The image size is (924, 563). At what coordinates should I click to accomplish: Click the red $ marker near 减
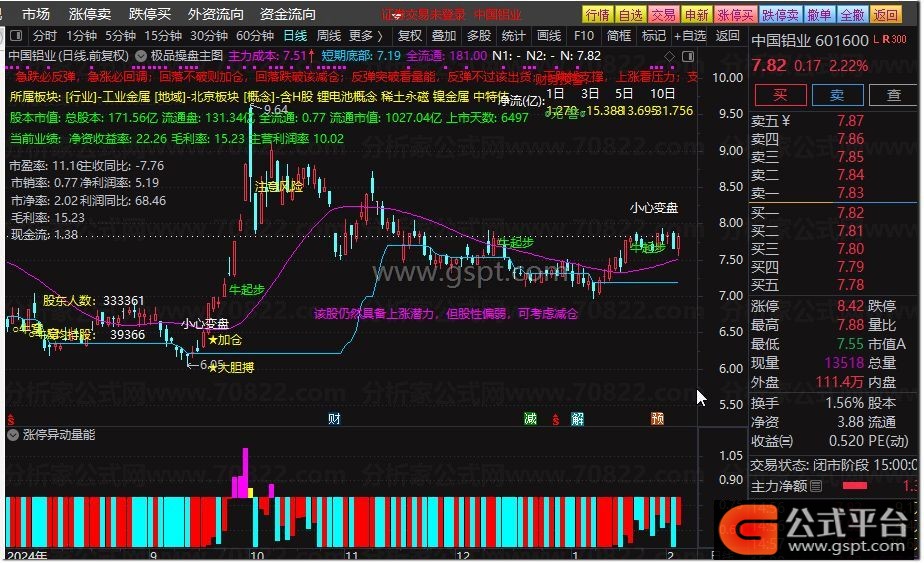pyautogui.click(x=556, y=420)
